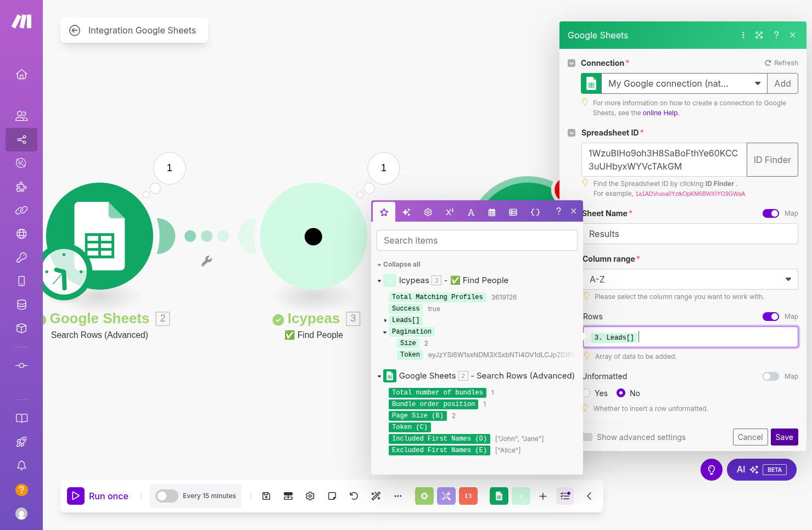Click the Sheet Name field containing Results
812x530 pixels.
click(x=690, y=234)
